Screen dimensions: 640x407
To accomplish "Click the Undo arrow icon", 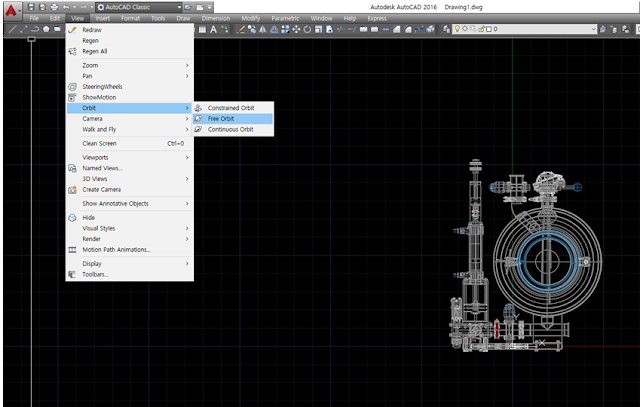I will (66, 7).
